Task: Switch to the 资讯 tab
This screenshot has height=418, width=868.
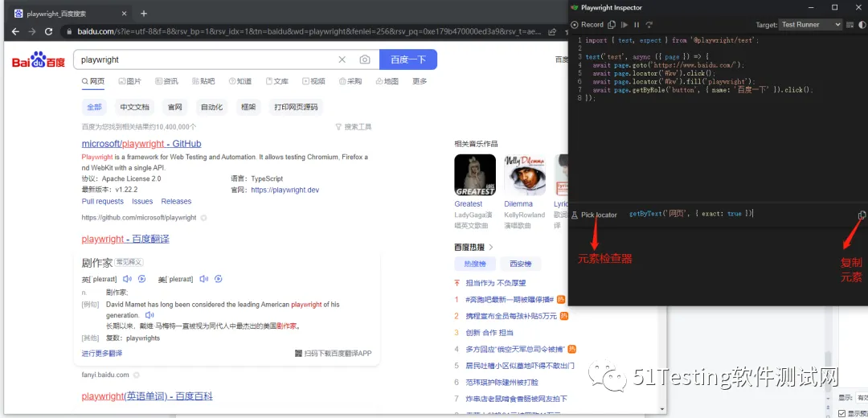Action: pyautogui.click(x=166, y=81)
